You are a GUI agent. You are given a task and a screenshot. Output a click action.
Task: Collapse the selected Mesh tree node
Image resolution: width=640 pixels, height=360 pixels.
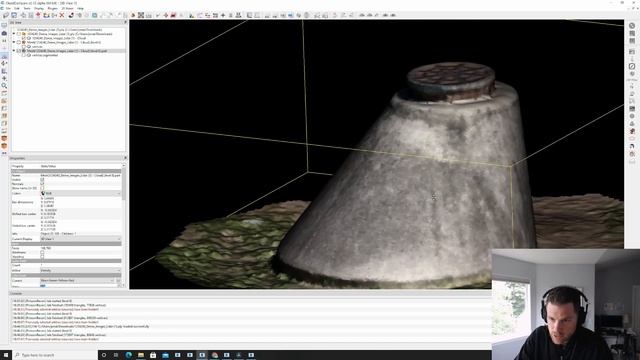(14, 51)
